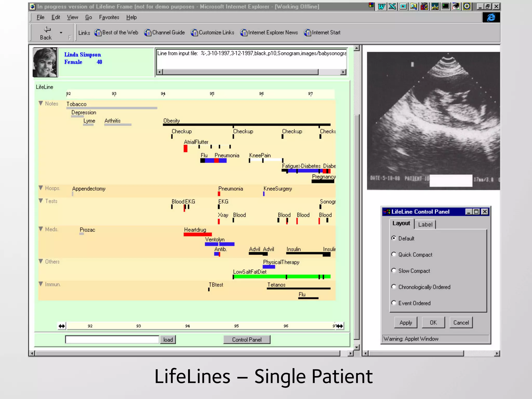532x399 pixels.
Task: Click the four-colored squares Office shortcut icon
Action: coord(371,5)
